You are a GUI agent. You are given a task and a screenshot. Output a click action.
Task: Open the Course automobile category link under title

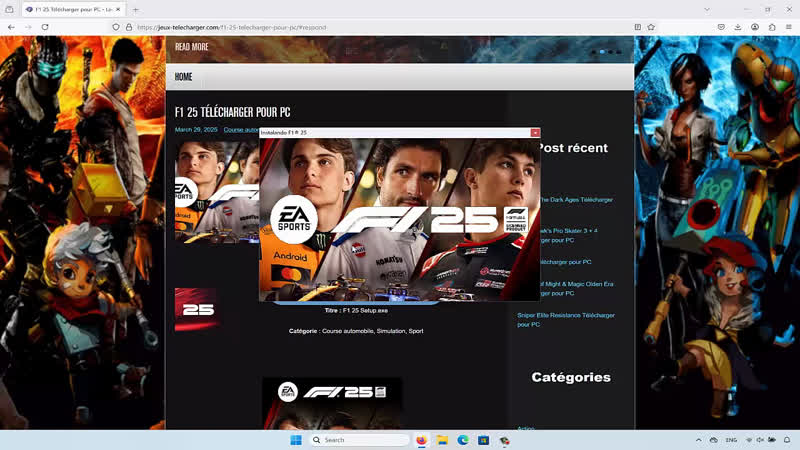(x=241, y=130)
